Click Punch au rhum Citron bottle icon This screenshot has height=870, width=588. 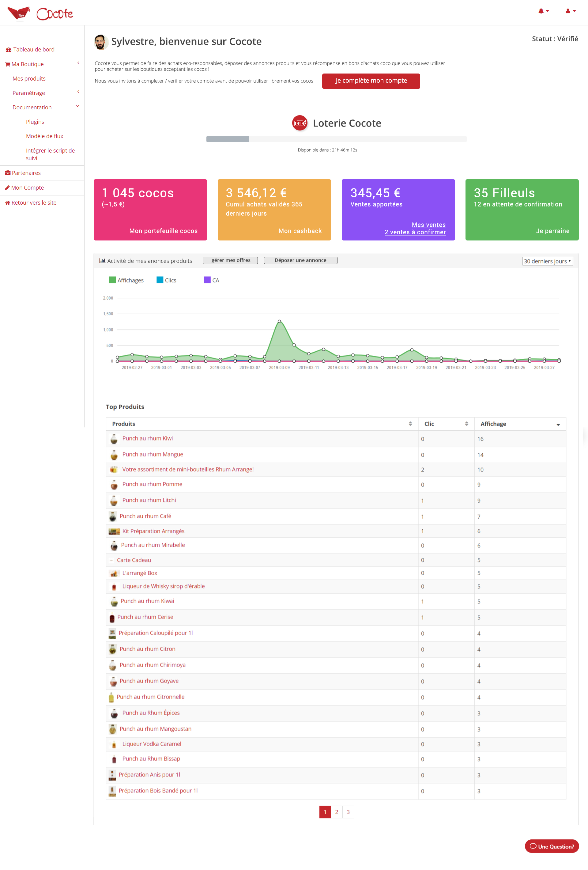(x=113, y=649)
